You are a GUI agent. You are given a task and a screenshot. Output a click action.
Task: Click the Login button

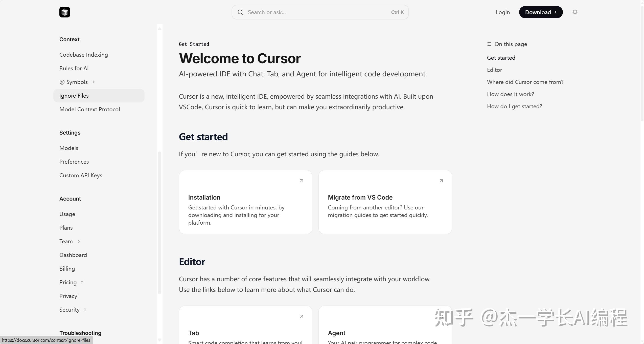[x=502, y=12]
